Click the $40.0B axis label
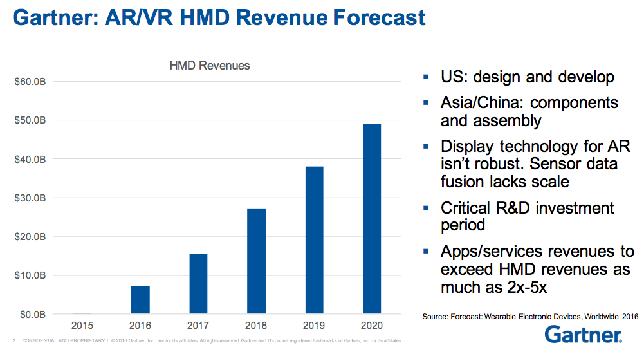Screen dimensions: 644x354 coord(30,160)
